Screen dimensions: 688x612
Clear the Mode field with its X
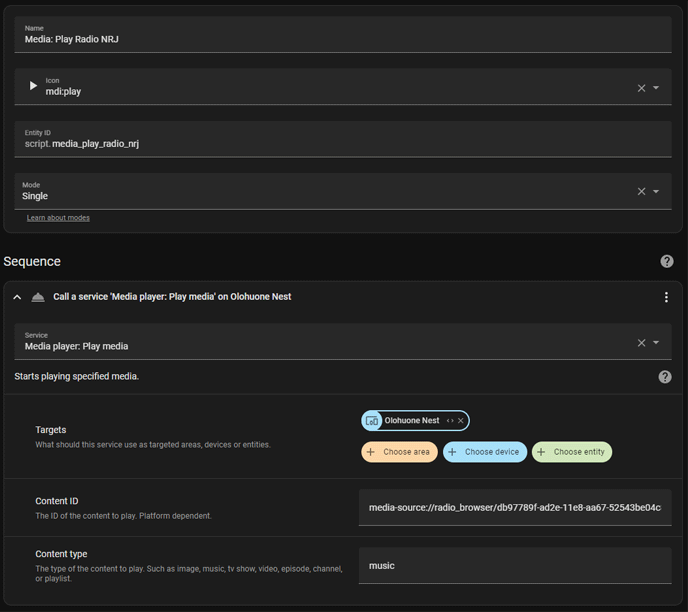[x=641, y=192]
